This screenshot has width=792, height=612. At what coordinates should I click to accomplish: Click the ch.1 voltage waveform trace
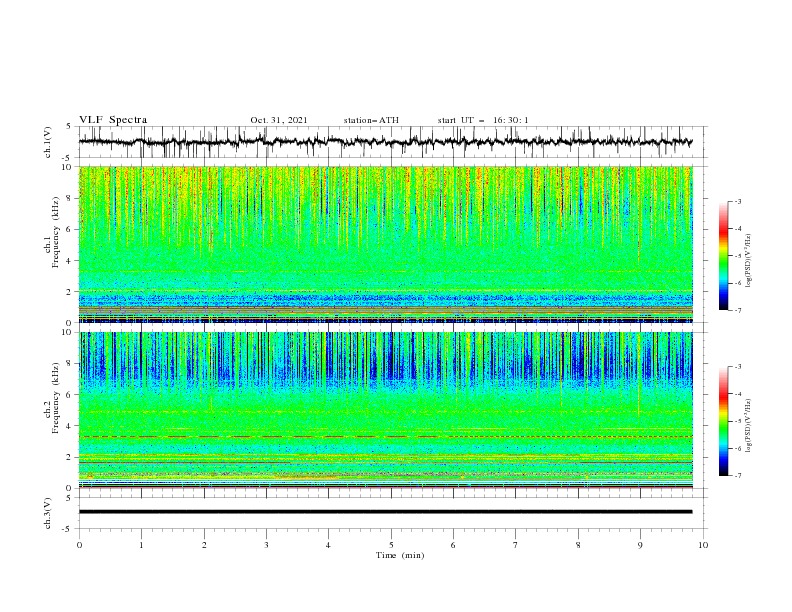(x=385, y=142)
